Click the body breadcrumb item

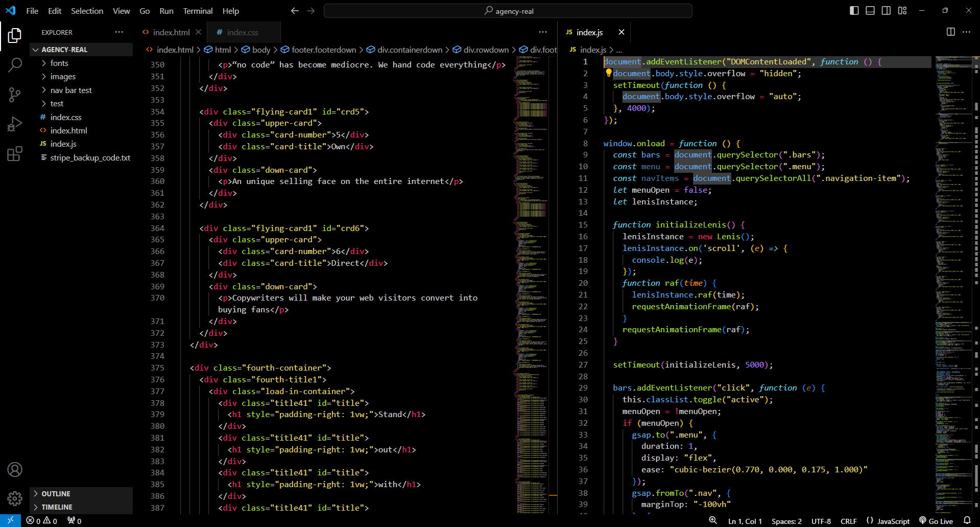[256, 50]
